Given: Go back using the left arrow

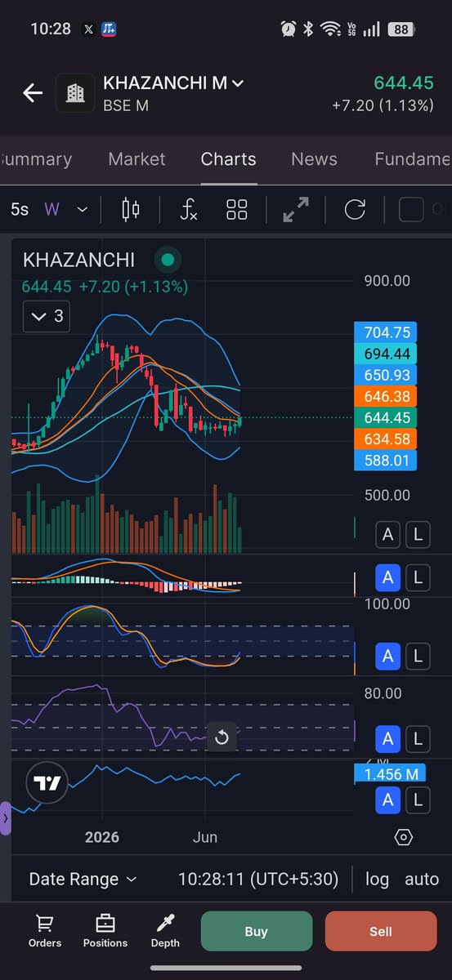Looking at the screenshot, I should (x=32, y=93).
